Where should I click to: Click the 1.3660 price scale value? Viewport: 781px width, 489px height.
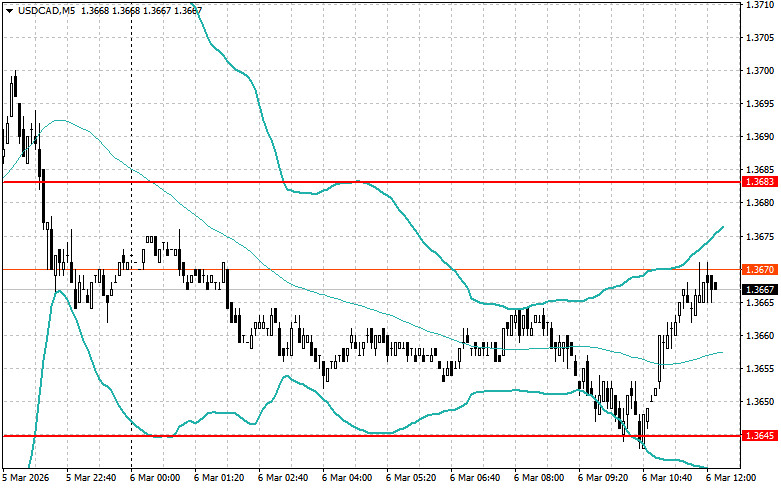(761, 335)
